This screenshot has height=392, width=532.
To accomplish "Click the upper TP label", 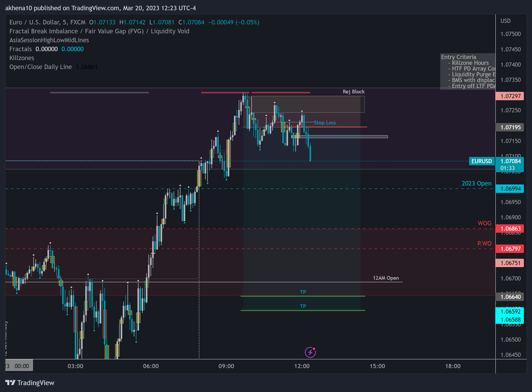I will click(x=303, y=292).
